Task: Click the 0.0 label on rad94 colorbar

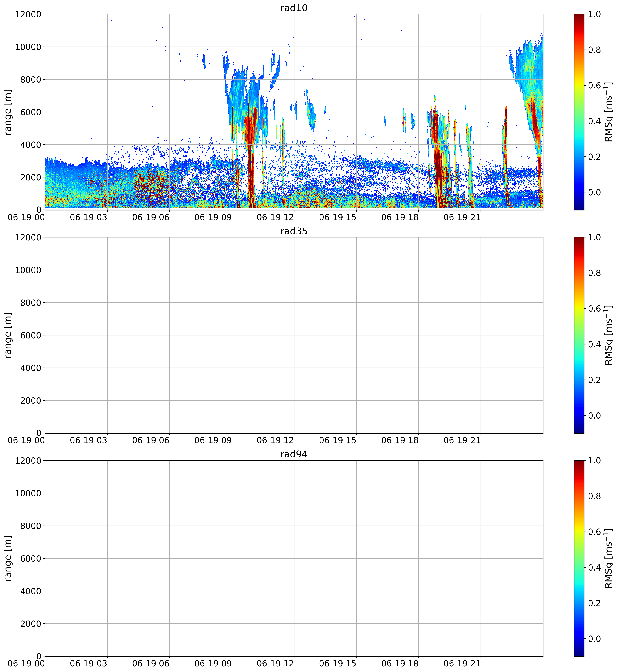Action: point(594,639)
